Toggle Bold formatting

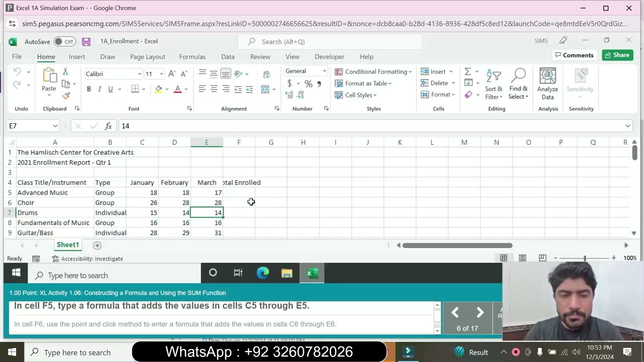click(x=89, y=89)
